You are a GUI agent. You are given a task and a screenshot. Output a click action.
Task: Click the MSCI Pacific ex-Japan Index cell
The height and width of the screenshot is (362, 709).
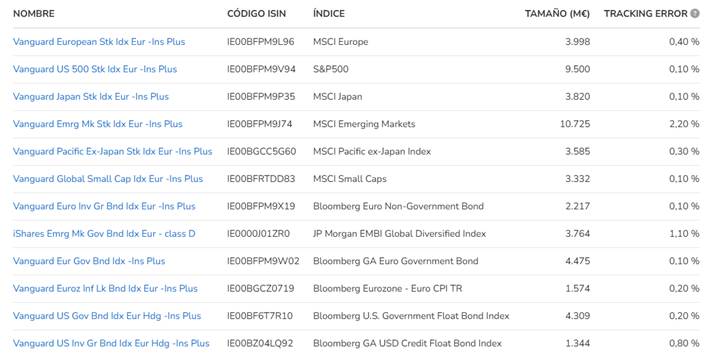coord(372,151)
